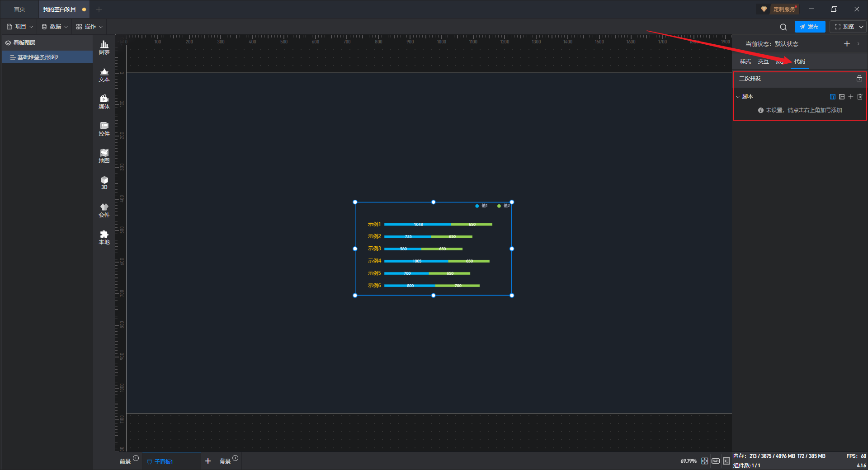This screenshot has width=868, height=470.
Task: Switch to the 代码 tab
Action: tap(799, 61)
